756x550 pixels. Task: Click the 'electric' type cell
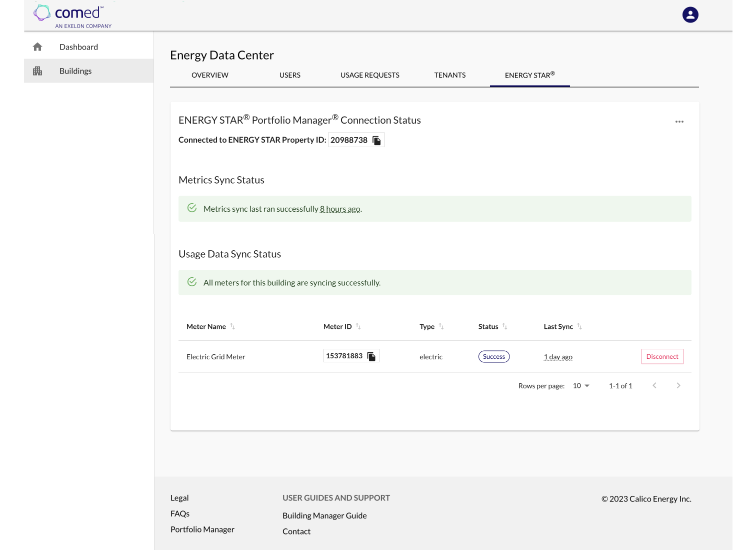431,357
